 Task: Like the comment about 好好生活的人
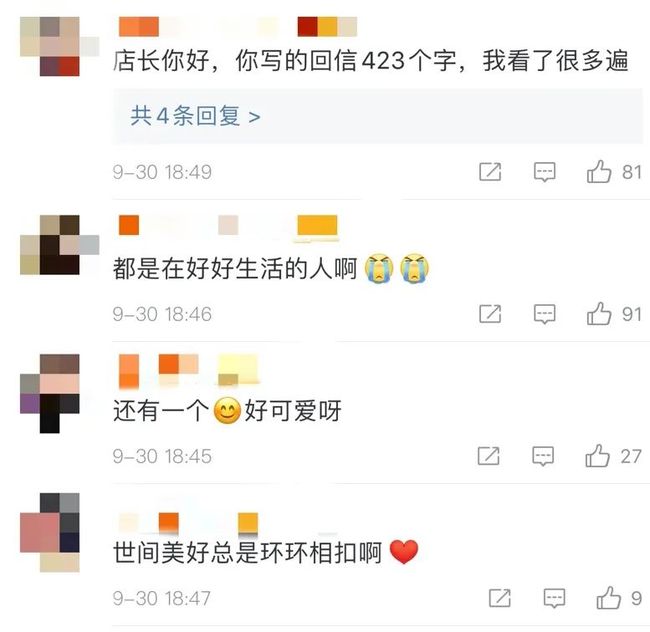click(599, 314)
